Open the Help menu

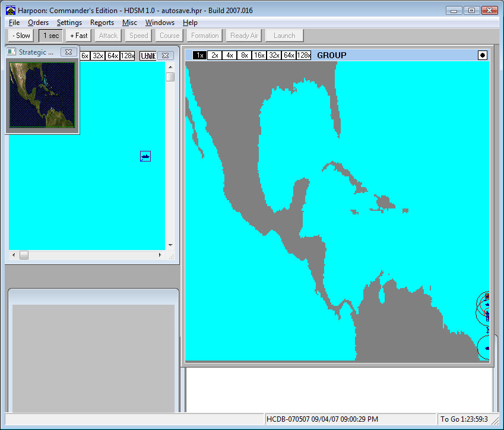(190, 23)
